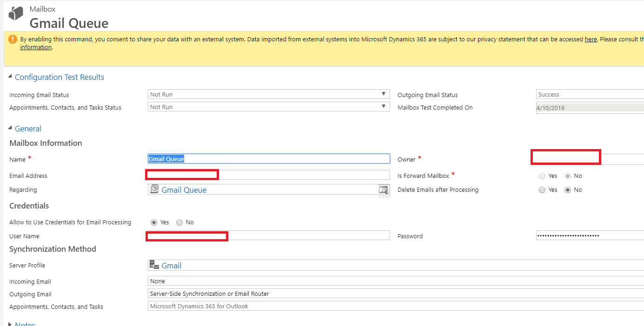644x326 pixels.
Task: Collapse the Configuration Test Results section
Action: (10, 77)
